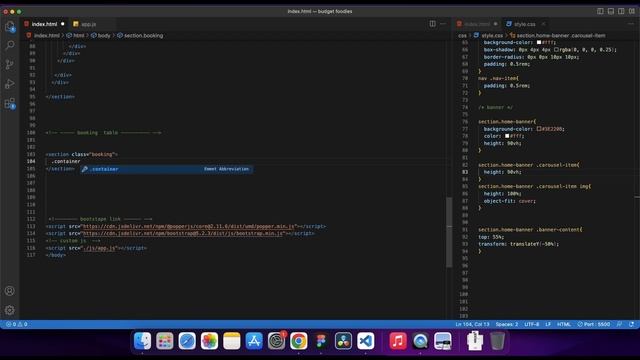Open Finder from the Dock

(x=142, y=341)
